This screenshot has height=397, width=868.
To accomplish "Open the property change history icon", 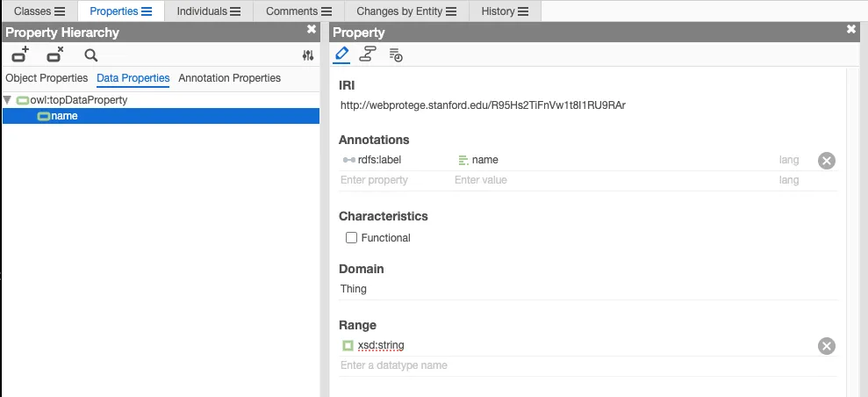I will tap(396, 54).
